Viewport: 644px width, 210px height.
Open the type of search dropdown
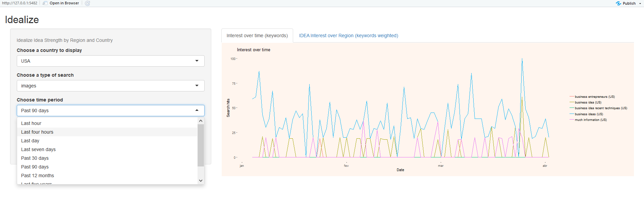pyautogui.click(x=110, y=86)
